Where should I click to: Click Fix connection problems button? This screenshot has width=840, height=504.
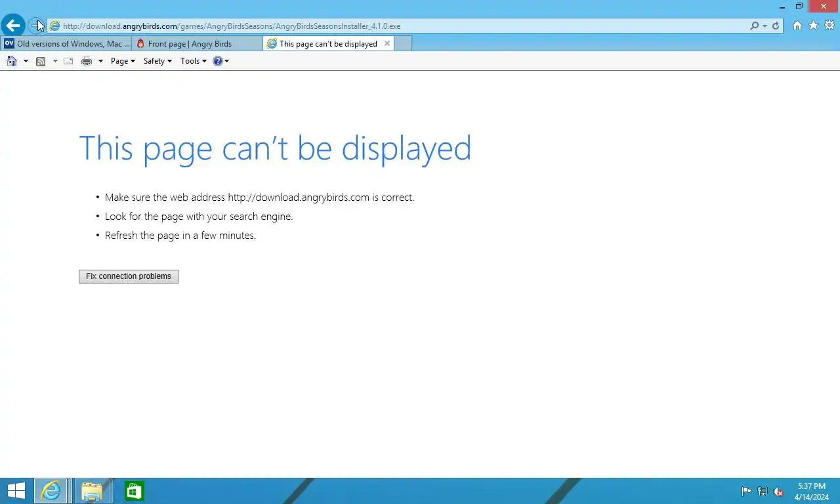pyautogui.click(x=129, y=276)
